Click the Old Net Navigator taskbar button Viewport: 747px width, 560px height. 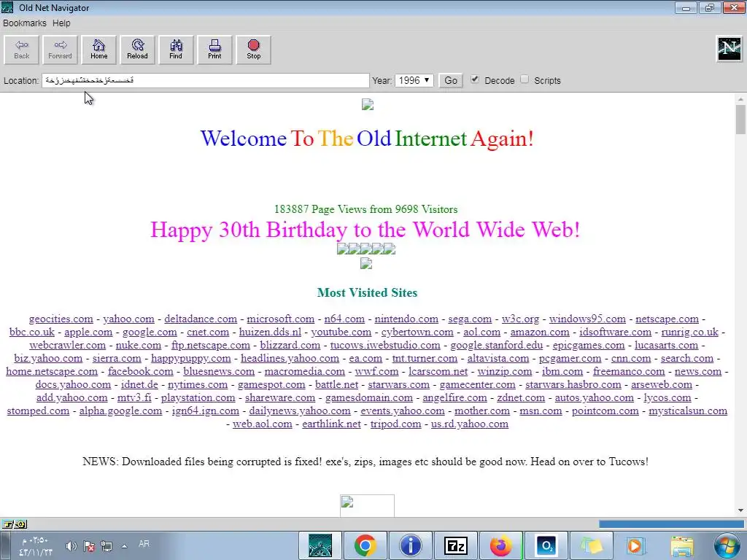(320, 545)
